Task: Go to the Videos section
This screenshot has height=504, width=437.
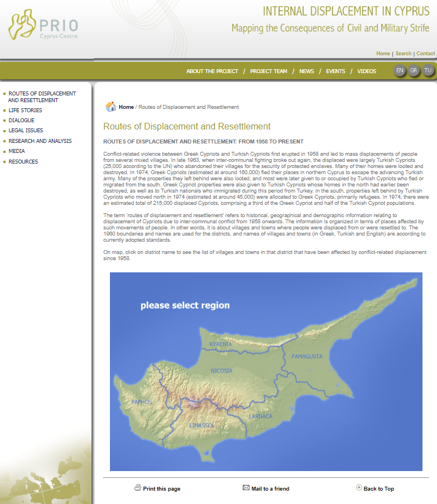Action: (367, 71)
